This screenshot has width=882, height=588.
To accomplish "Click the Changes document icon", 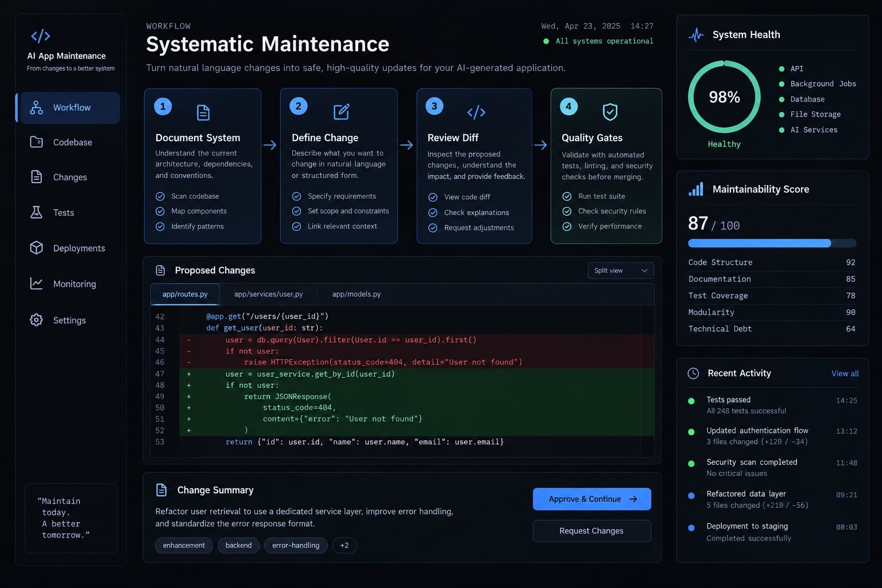I will click(x=36, y=177).
